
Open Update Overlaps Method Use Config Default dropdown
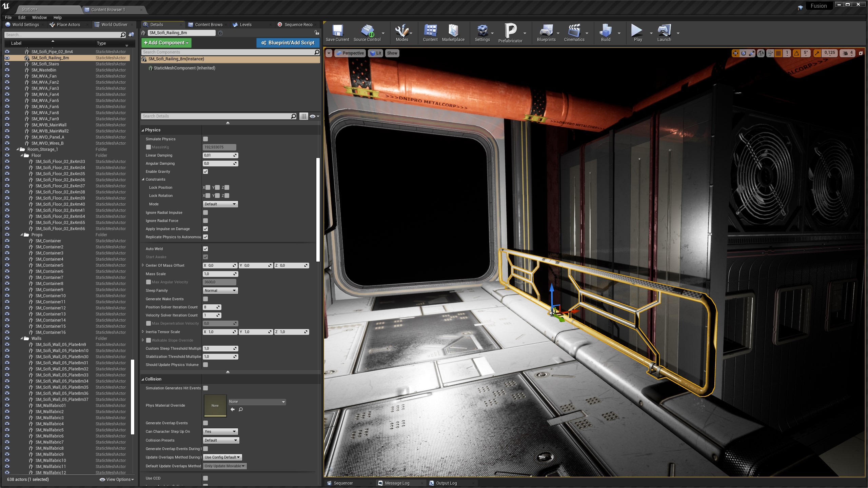222,457
